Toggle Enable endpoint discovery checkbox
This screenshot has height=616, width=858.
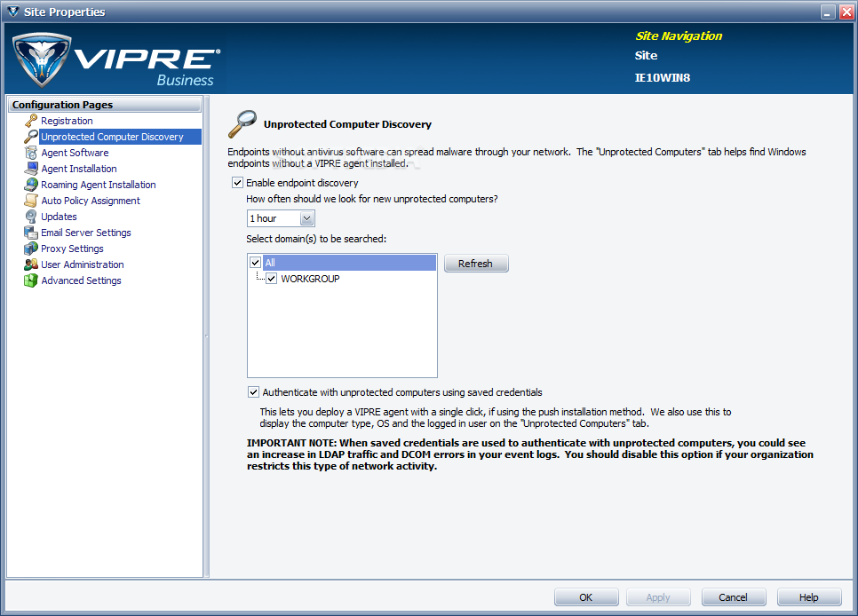pos(237,183)
